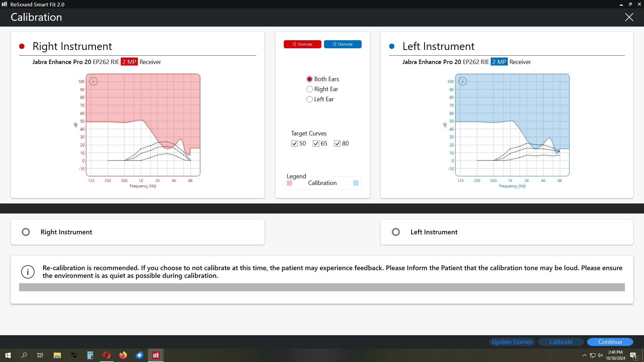Click the re-calibration message info icon

(28, 272)
